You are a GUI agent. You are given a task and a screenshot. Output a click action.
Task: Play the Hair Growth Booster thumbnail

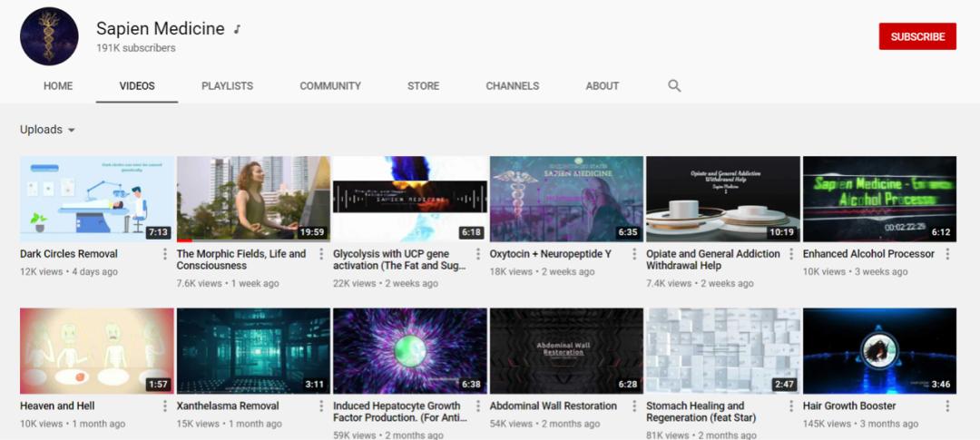click(x=879, y=350)
